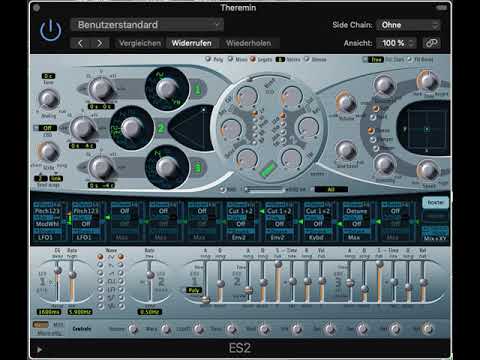Select LFO 1 triangle wave button

100,257
